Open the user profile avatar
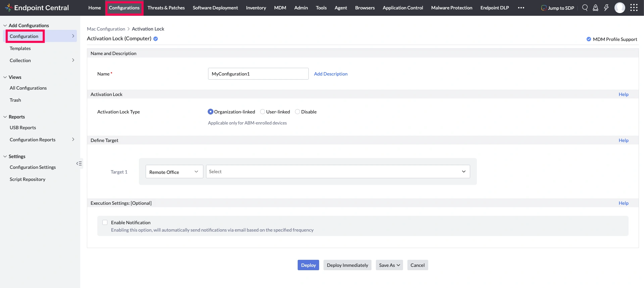644x288 pixels. (620, 8)
